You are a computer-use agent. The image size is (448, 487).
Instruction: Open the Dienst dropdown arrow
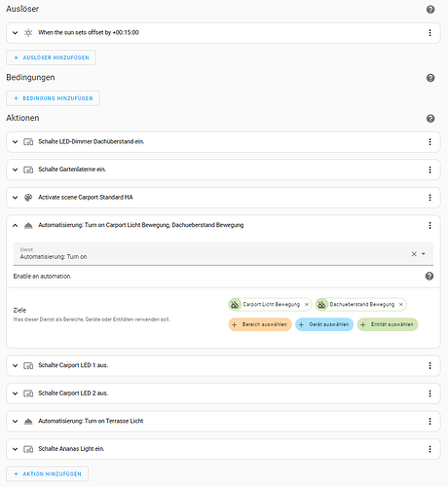(424, 254)
